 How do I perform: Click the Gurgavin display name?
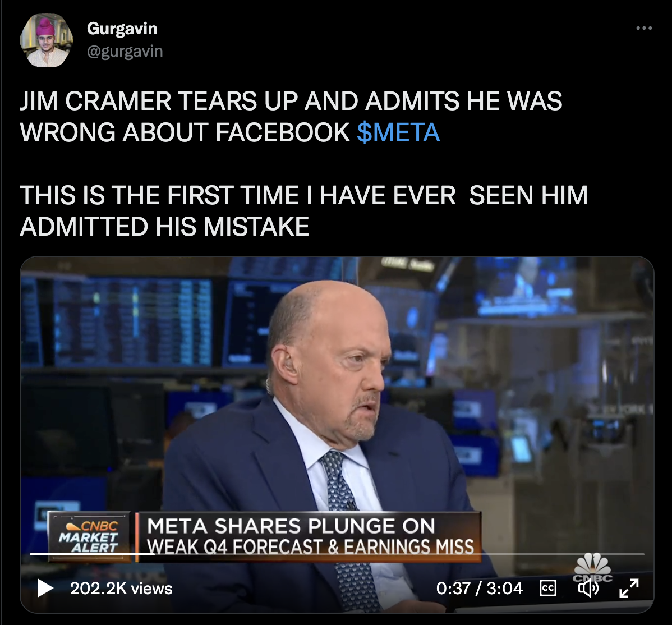click(122, 29)
